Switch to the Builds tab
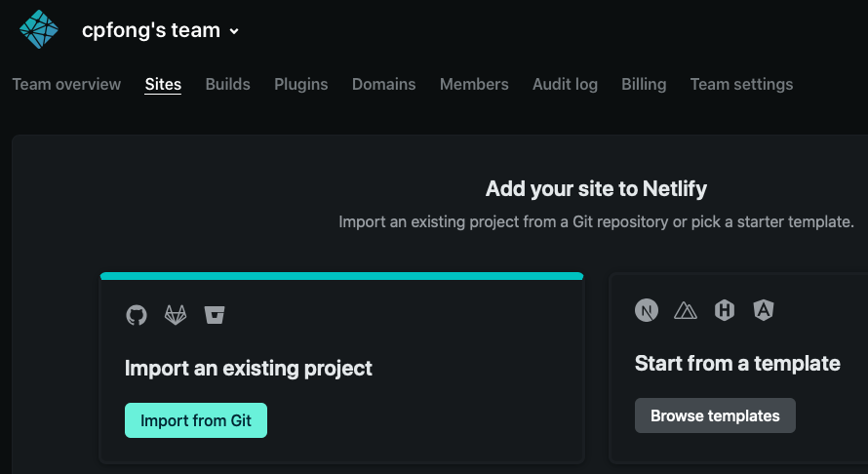Viewport: 868px width, 474px height. [227, 84]
